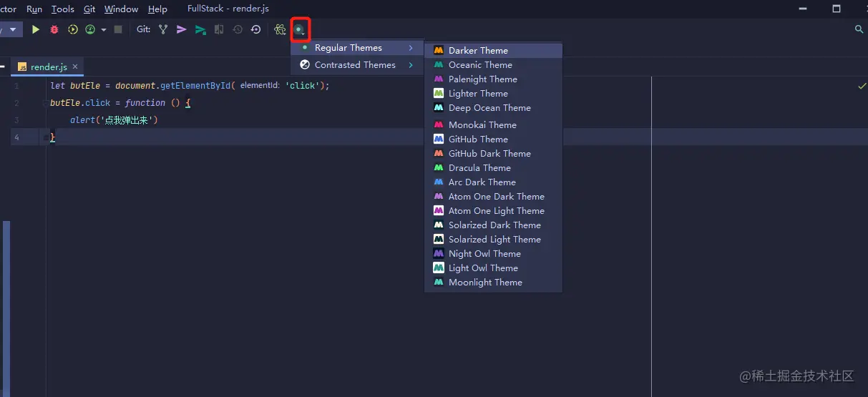Open the Window menu
The height and width of the screenshot is (397, 868).
122,9
